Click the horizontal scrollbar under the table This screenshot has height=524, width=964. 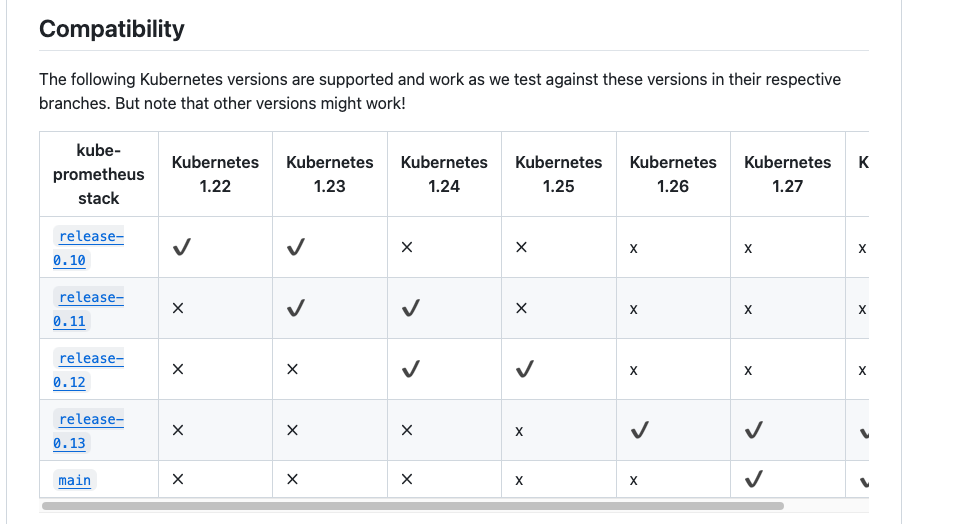413,506
